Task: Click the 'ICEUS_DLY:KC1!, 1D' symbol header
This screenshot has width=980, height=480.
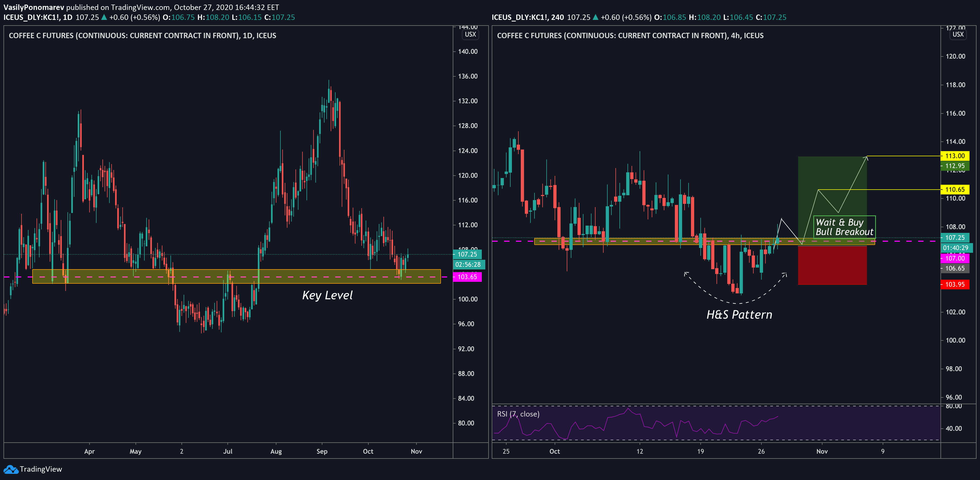Action: click(38, 17)
